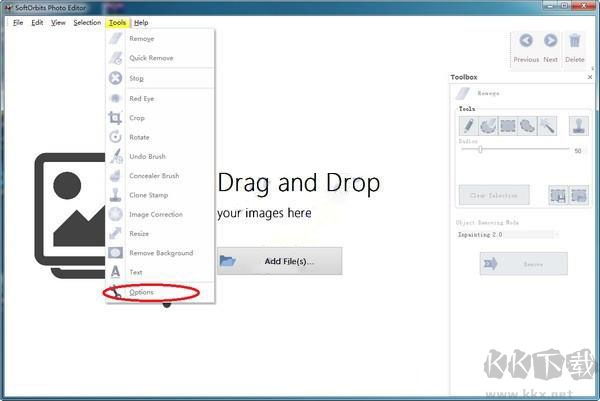Screen dimensions: 600x401
Task: Open the File menu
Action: click(x=18, y=22)
